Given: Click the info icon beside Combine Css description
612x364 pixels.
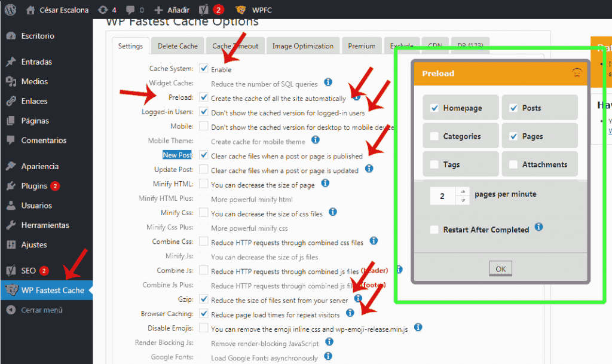Looking at the screenshot, I should point(374,241).
